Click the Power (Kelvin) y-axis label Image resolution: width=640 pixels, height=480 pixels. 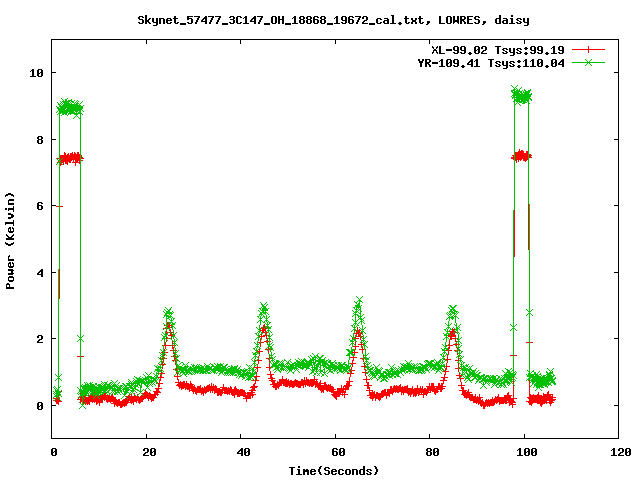tap(10, 241)
